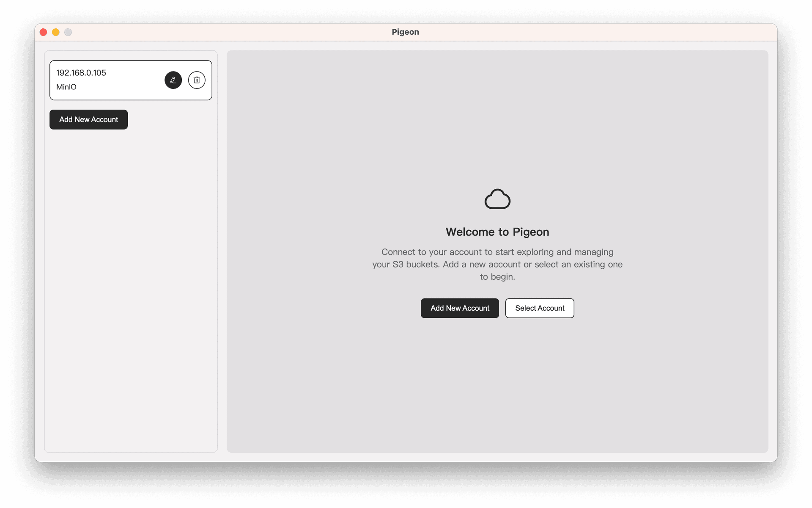
Task: Click Add New Account in welcome panel
Action: (x=460, y=308)
